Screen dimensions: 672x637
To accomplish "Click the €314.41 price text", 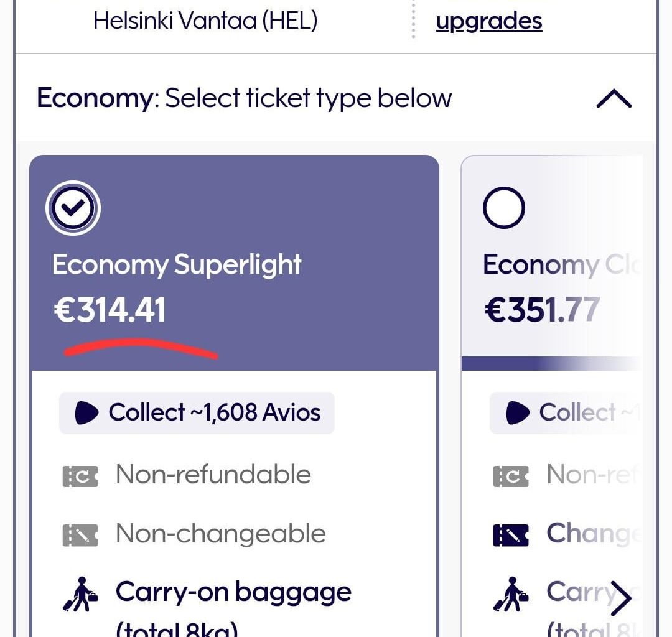I will pyautogui.click(x=110, y=309).
